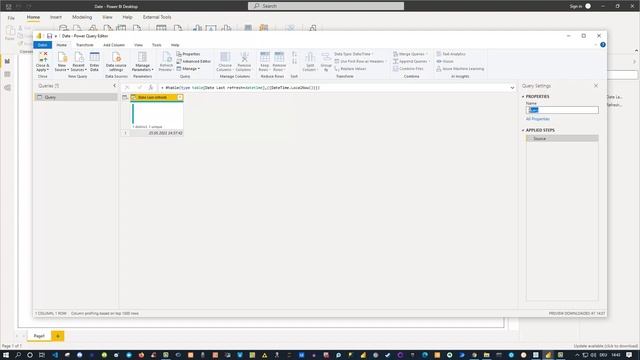Open External Tools tab in Power BI Desktop

[x=157, y=17]
